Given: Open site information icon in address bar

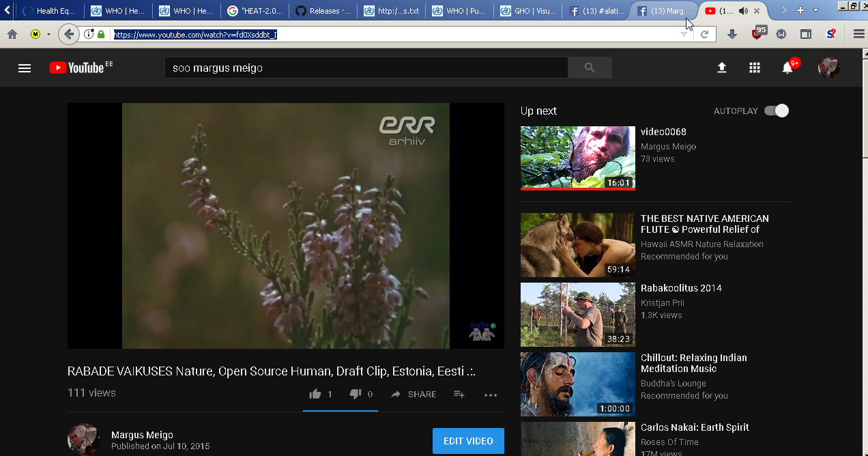Looking at the screenshot, I should point(89,34).
